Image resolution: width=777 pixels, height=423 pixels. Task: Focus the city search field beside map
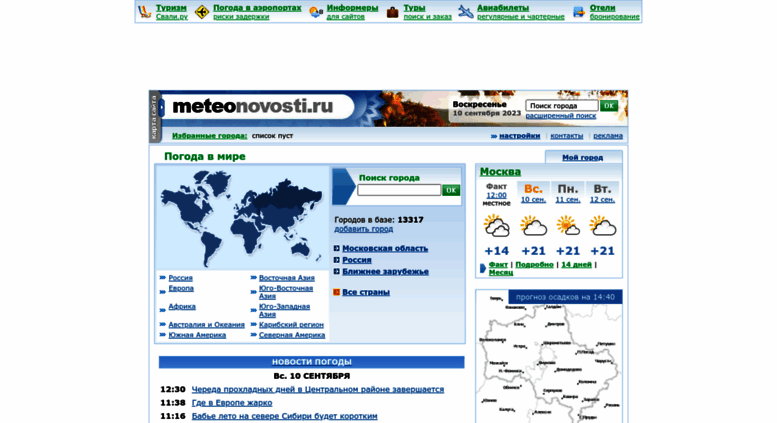pyautogui.click(x=399, y=190)
